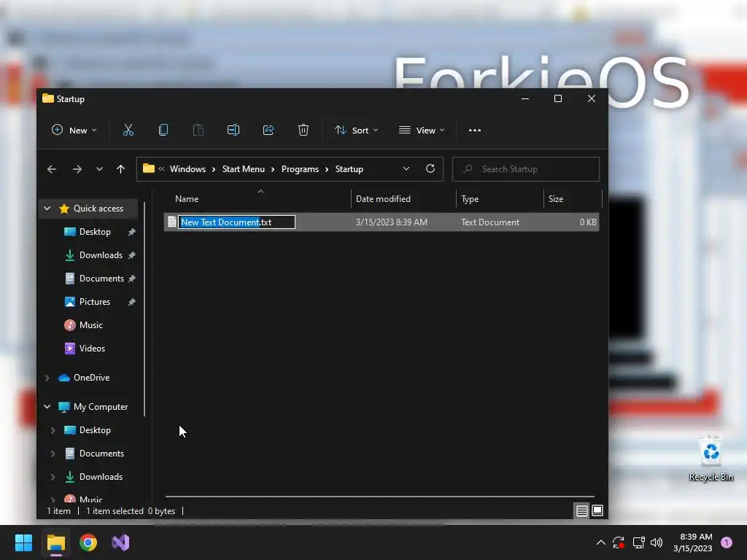Open the notification badge icon

pos(727,542)
